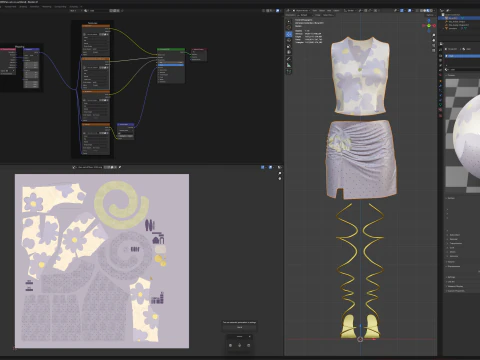Switch to solid viewport shading
This screenshot has height=360, width=480.
click(x=425, y=11)
